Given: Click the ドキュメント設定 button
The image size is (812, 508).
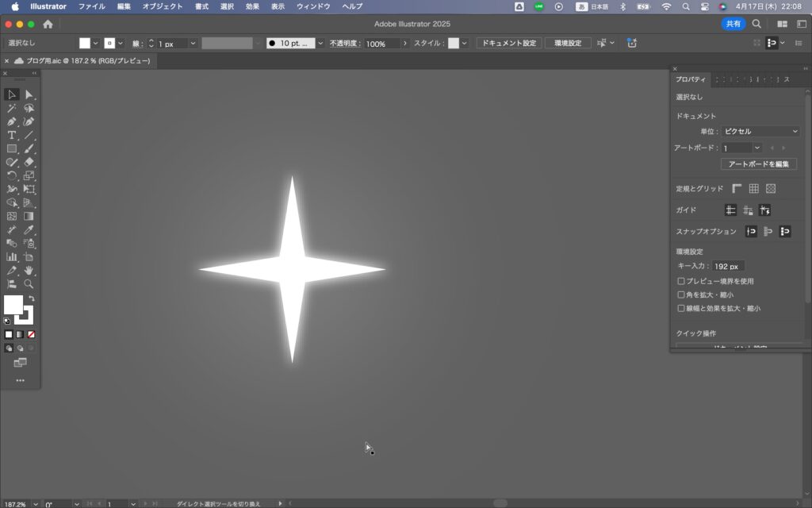Looking at the screenshot, I should pyautogui.click(x=509, y=43).
